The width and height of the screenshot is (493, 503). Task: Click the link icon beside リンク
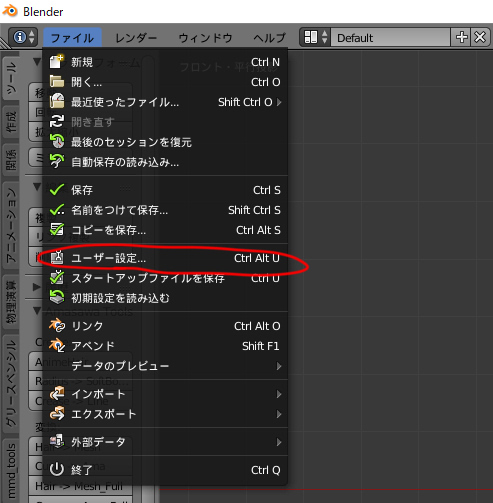click(57, 326)
